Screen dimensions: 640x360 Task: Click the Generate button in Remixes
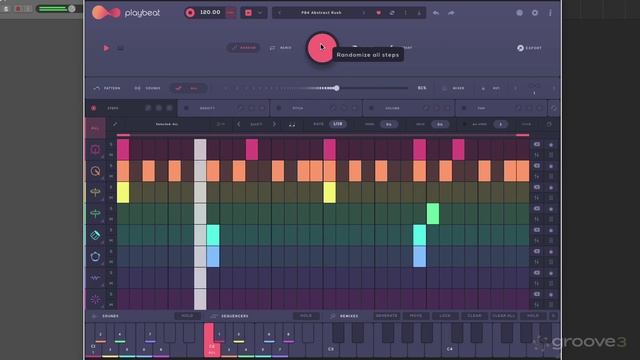386,316
